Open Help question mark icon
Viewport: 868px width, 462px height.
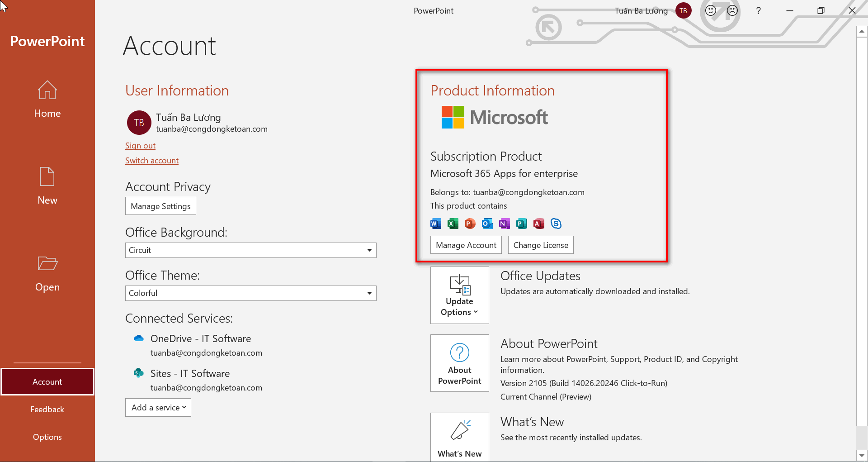pos(759,10)
